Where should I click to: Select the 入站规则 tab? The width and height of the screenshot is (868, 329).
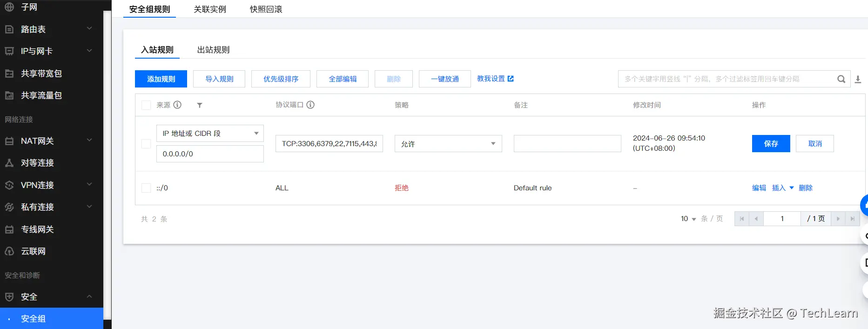157,50
